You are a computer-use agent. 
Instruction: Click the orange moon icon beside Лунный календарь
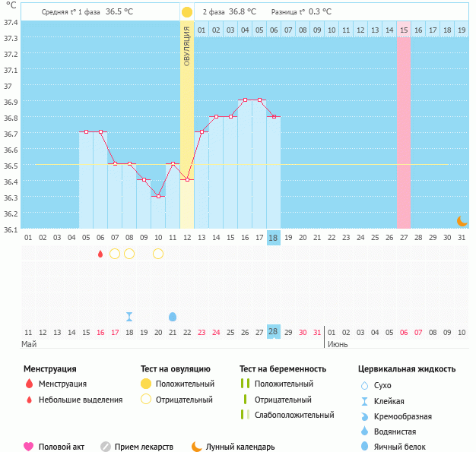197,447
